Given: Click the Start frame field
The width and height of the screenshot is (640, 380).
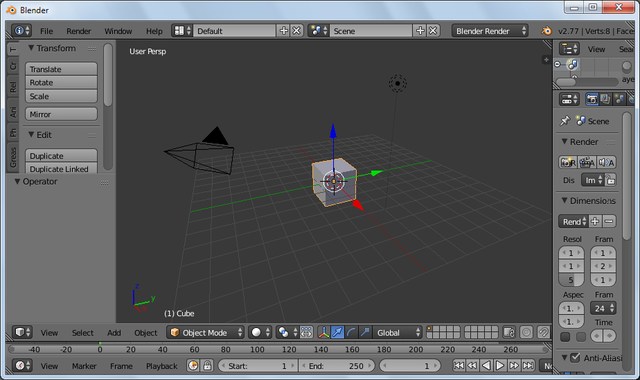Looking at the screenshot, I should pyautogui.click(x=258, y=365).
